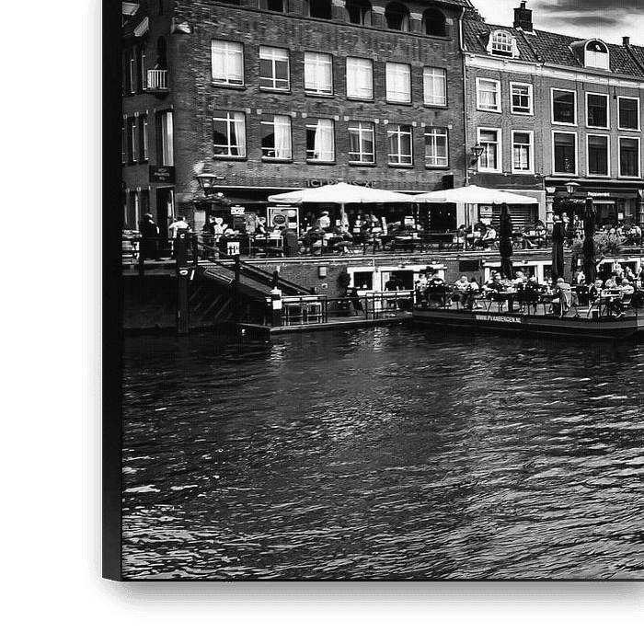Click the left white patio umbrella
The image size is (644, 644).
pyautogui.click(x=342, y=193)
